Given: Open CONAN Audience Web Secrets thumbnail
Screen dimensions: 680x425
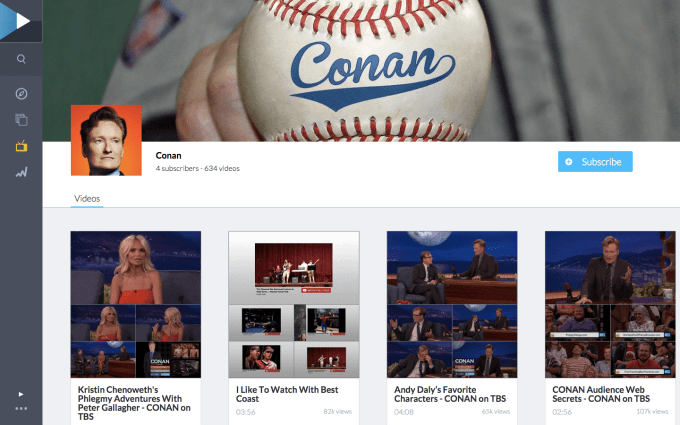Looking at the screenshot, I should pos(610,304).
